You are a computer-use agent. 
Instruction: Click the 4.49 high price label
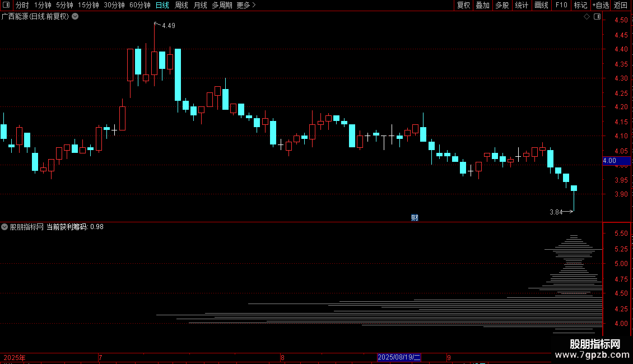pos(169,26)
